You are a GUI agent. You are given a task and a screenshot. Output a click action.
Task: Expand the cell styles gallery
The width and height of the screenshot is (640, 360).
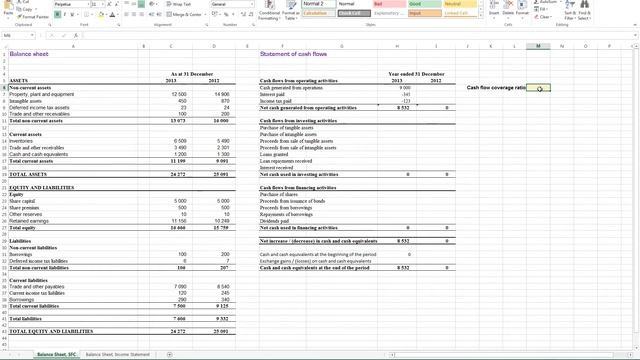point(480,15)
